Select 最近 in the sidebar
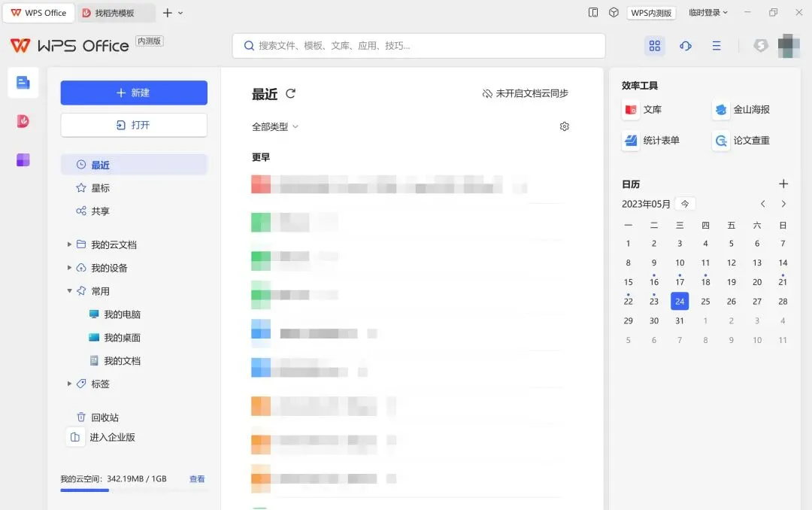812x510 pixels. (134, 165)
